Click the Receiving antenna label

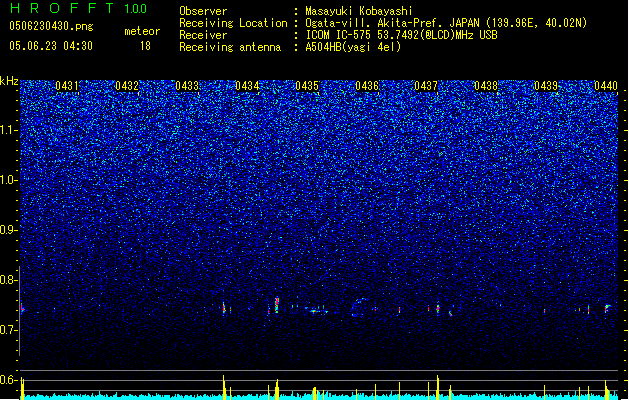[x=230, y=47]
